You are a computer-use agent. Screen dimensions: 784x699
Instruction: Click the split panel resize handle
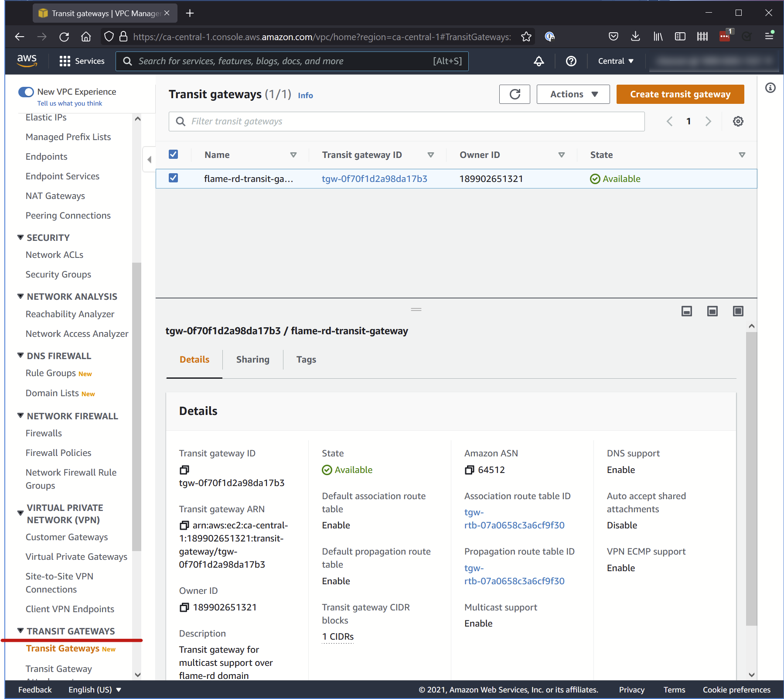[416, 309]
